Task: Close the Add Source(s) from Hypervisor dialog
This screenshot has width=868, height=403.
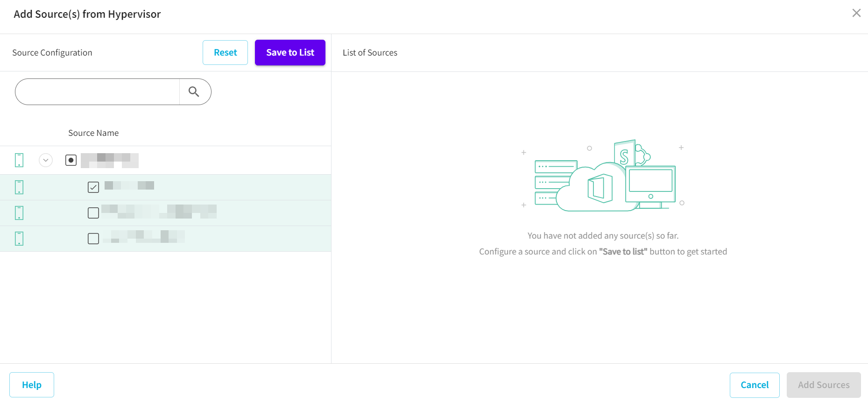Action: [x=856, y=13]
